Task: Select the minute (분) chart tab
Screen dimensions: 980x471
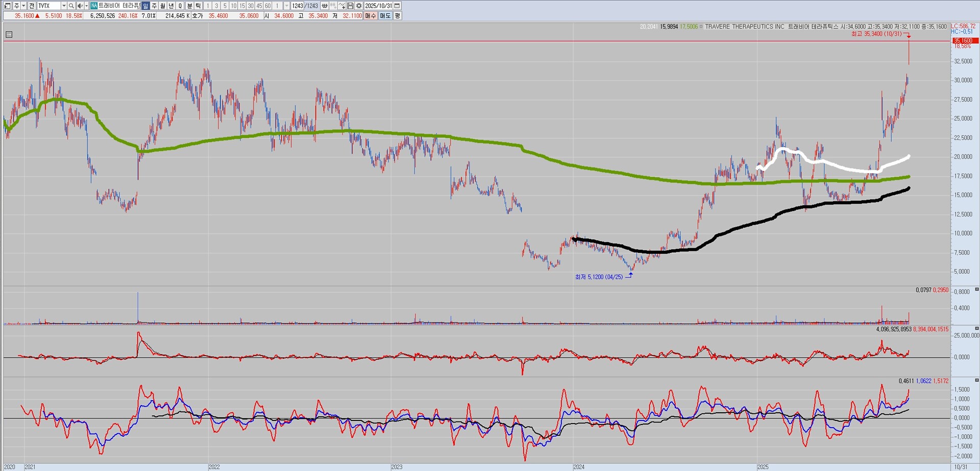Action: 189,6
